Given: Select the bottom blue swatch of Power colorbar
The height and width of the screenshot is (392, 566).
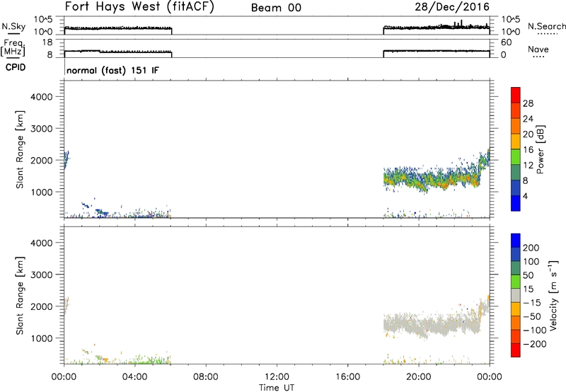Looking at the screenshot, I should tap(516, 203).
